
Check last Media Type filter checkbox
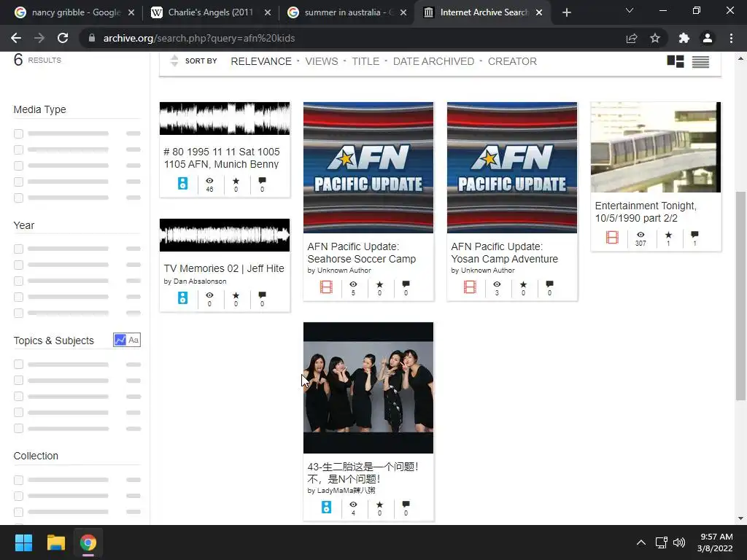coord(18,198)
